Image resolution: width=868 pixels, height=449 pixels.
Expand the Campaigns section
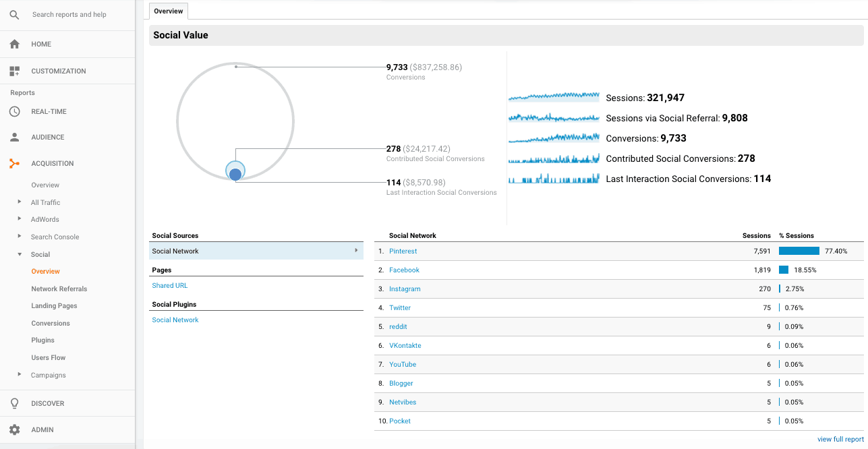(18, 375)
